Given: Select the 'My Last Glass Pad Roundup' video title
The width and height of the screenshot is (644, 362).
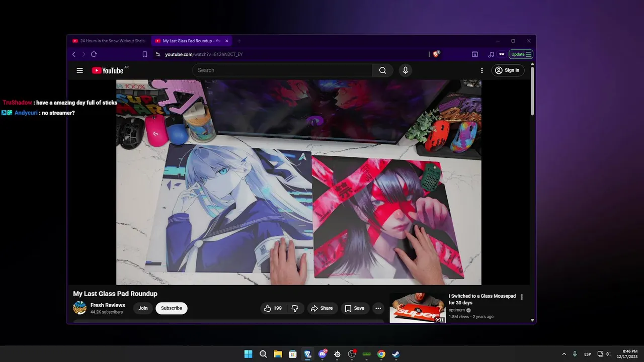Looking at the screenshot, I should coord(115,294).
